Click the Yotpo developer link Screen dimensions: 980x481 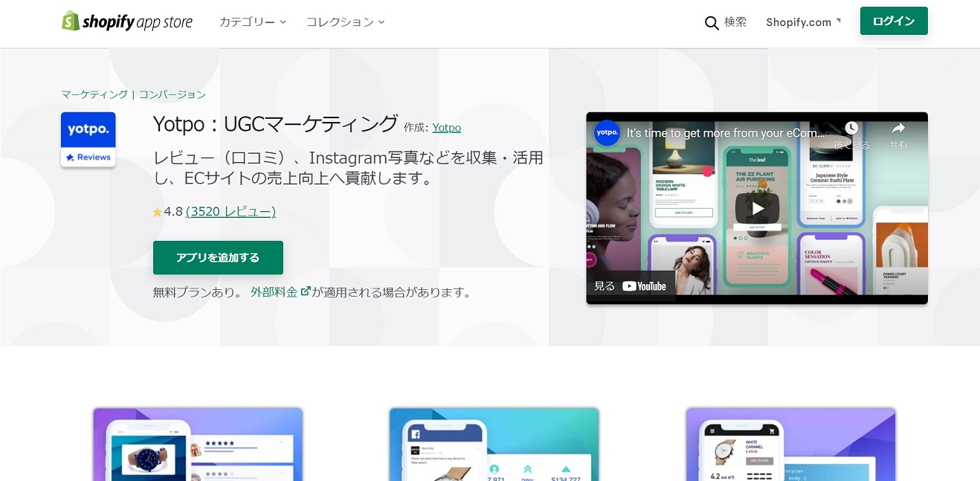point(446,128)
